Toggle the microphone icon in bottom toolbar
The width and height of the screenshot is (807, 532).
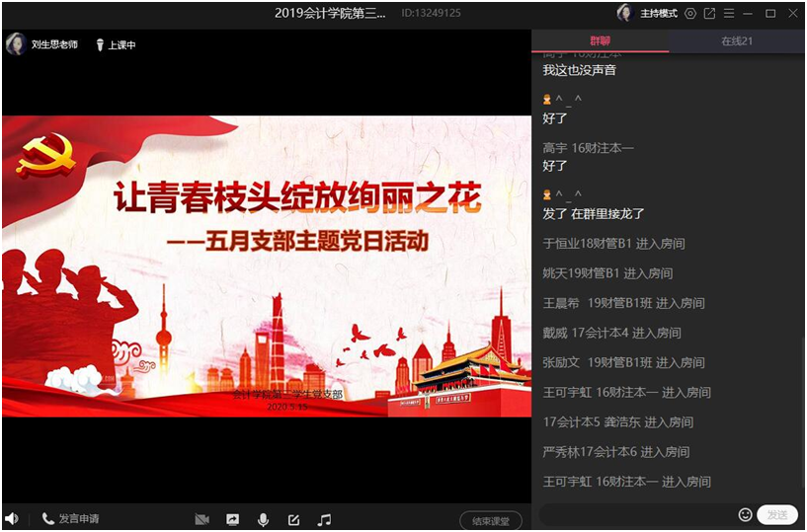click(x=263, y=519)
